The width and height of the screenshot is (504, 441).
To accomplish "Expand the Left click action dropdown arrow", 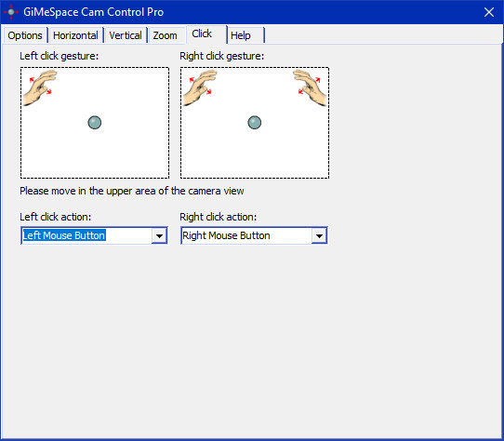I will pos(159,235).
